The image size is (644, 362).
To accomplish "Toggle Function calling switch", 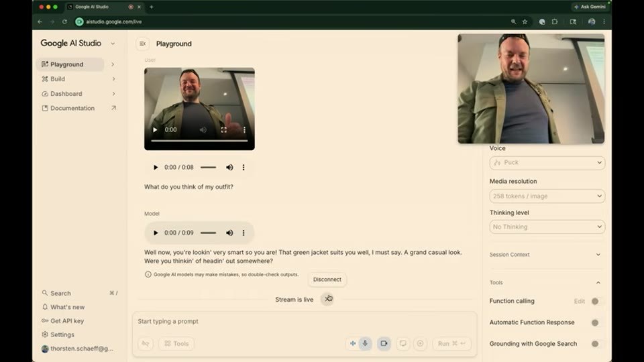I will tap(596, 301).
